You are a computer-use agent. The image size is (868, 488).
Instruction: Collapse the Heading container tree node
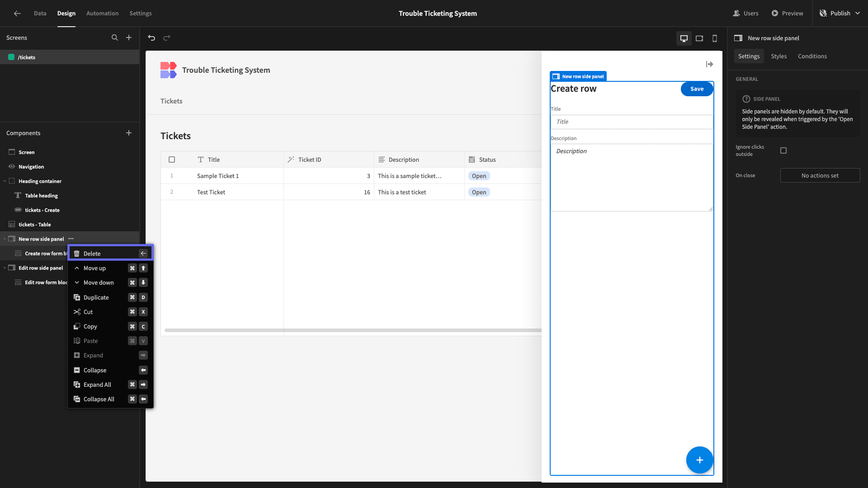tap(5, 181)
